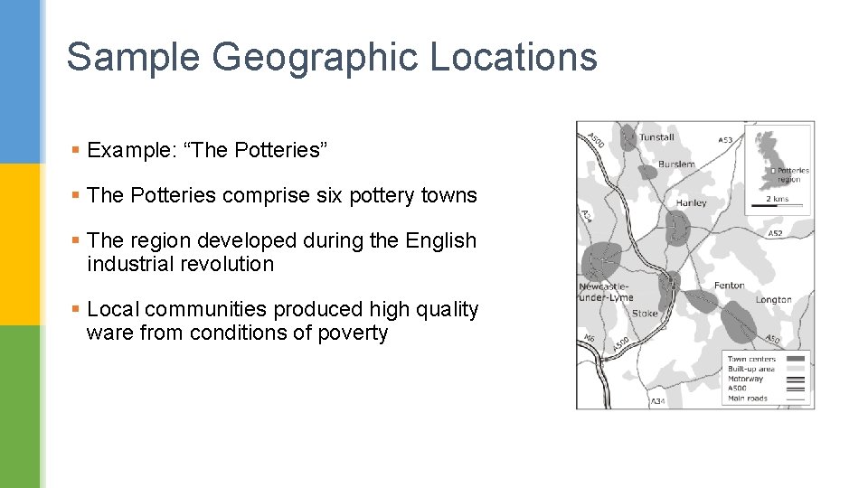Select the bullet "Example: The Potteries"
This screenshot has width=868, height=488.
tap(207, 150)
